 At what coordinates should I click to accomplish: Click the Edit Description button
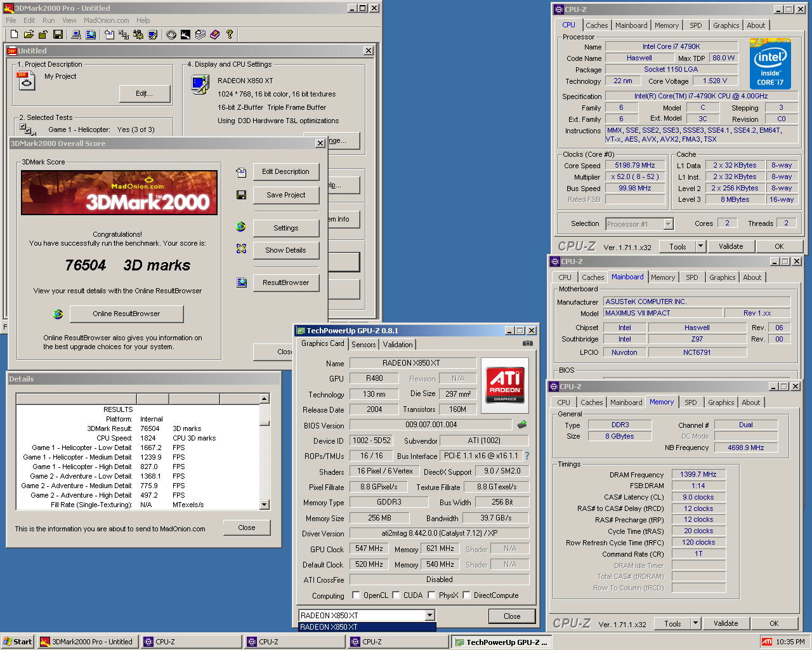[285, 171]
